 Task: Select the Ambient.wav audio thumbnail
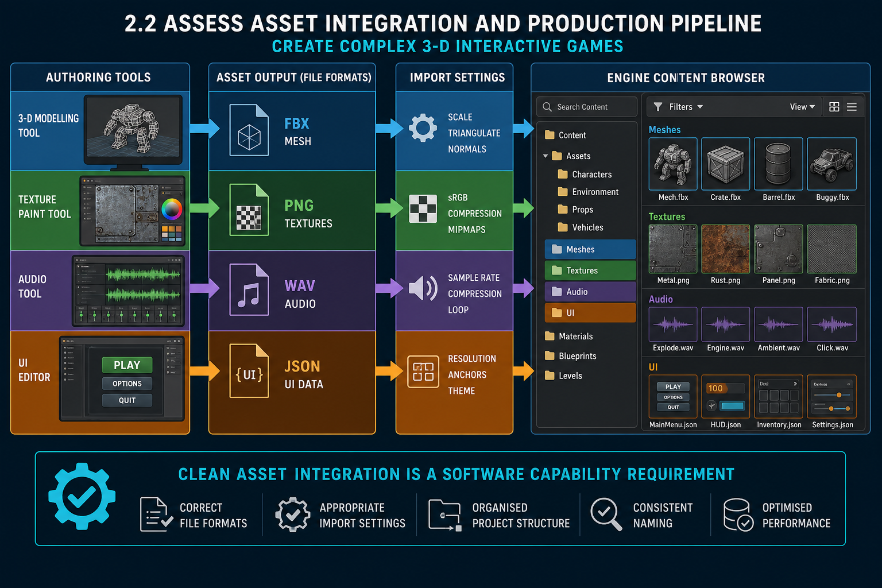[779, 324]
